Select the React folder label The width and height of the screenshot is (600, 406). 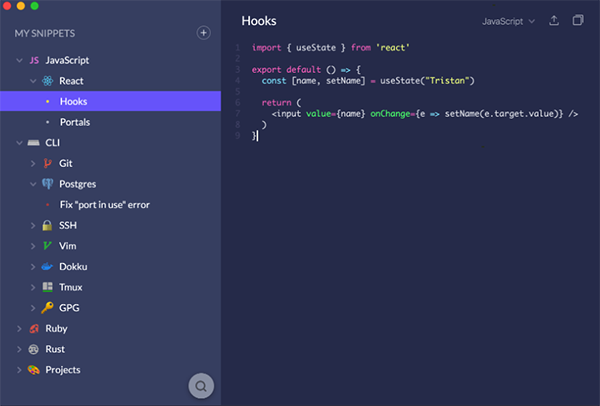(71, 81)
